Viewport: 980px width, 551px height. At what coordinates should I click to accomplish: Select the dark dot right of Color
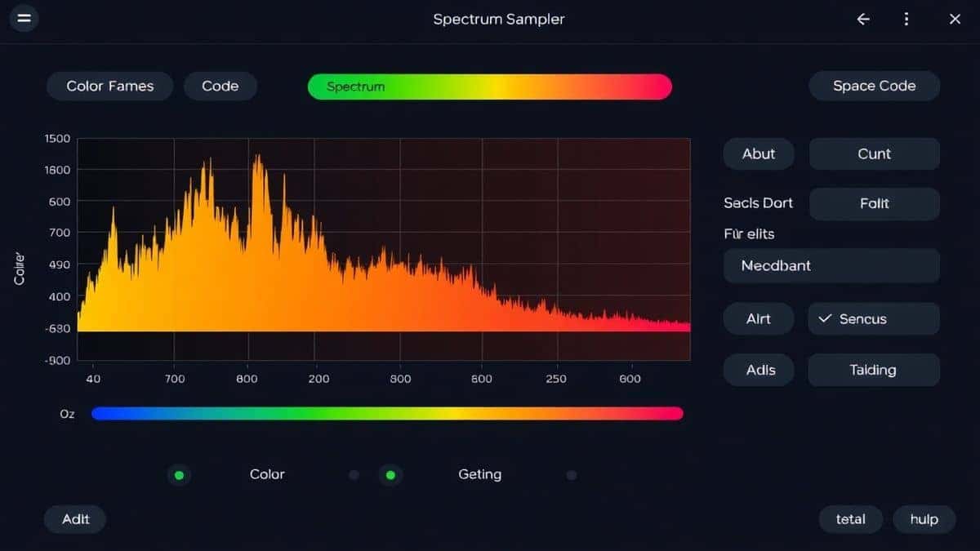pos(354,475)
